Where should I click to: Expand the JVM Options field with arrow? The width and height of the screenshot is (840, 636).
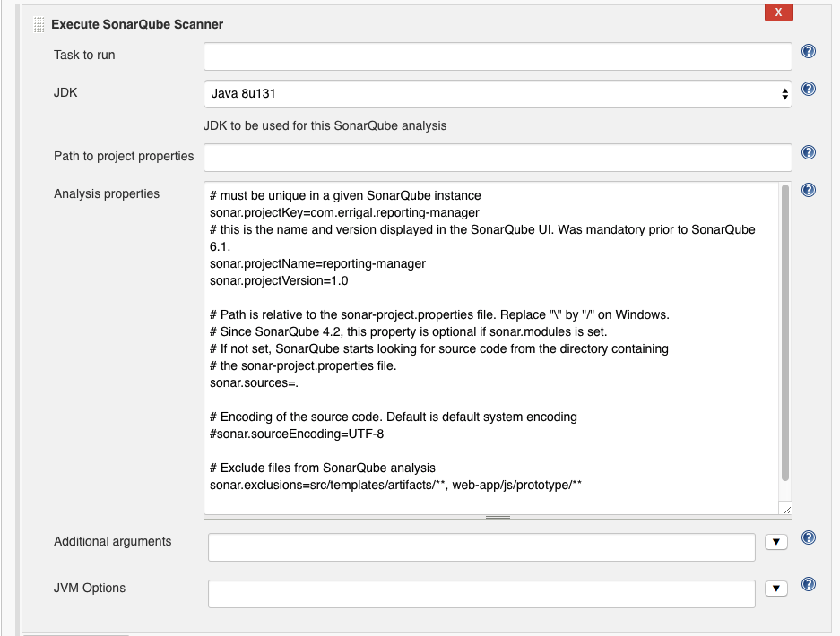pyautogui.click(x=775, y=589)
